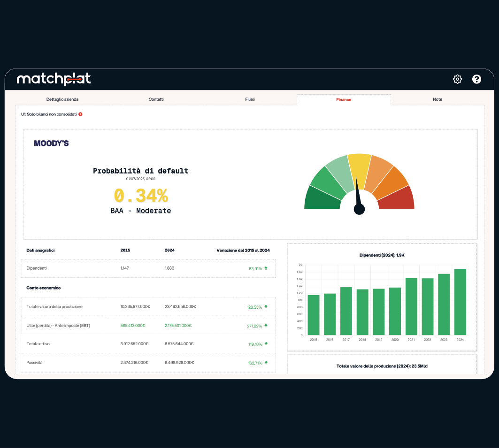Open the settings gear icon
499x448 pixels.
pyautogui.click(x=457, y=79)
